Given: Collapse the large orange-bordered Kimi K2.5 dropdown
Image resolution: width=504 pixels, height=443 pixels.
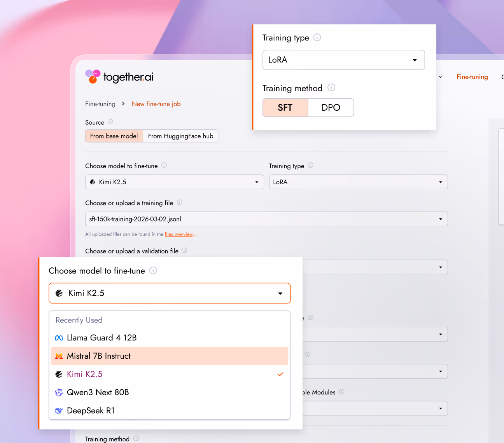Looking at the screenshot, I should (170, 293).
